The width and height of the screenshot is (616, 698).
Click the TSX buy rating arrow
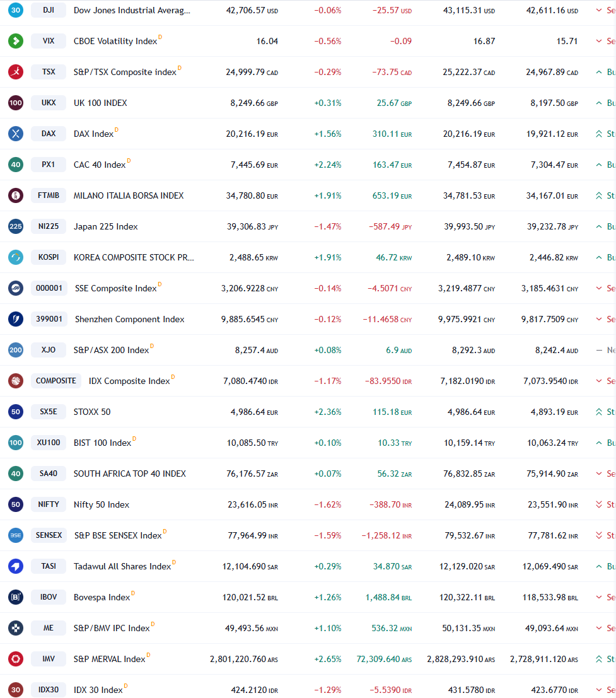pyautogui.click(x=598, y=72)
